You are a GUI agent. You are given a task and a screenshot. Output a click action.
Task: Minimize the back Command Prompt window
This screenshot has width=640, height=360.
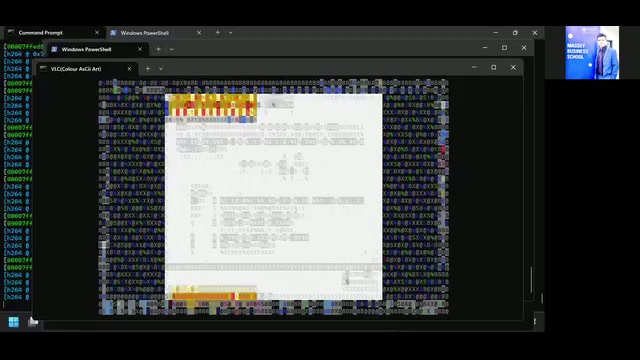click(496, 33)
